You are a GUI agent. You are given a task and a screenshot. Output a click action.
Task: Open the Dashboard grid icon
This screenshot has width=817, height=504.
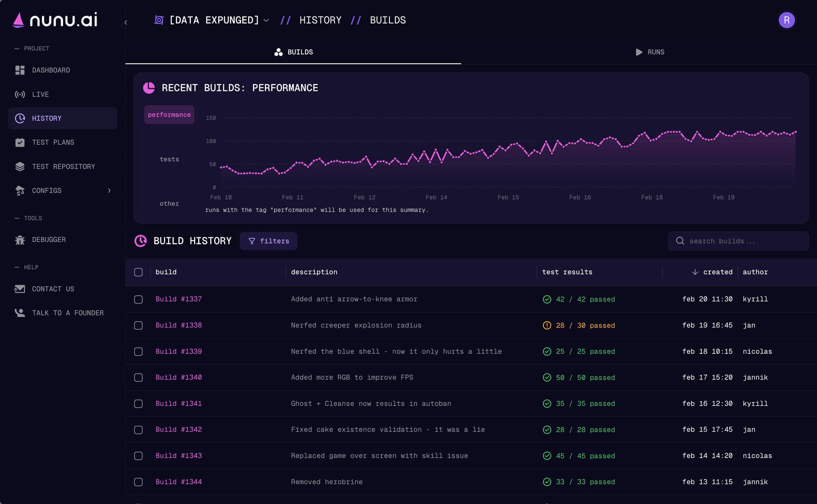coord(20,70)
